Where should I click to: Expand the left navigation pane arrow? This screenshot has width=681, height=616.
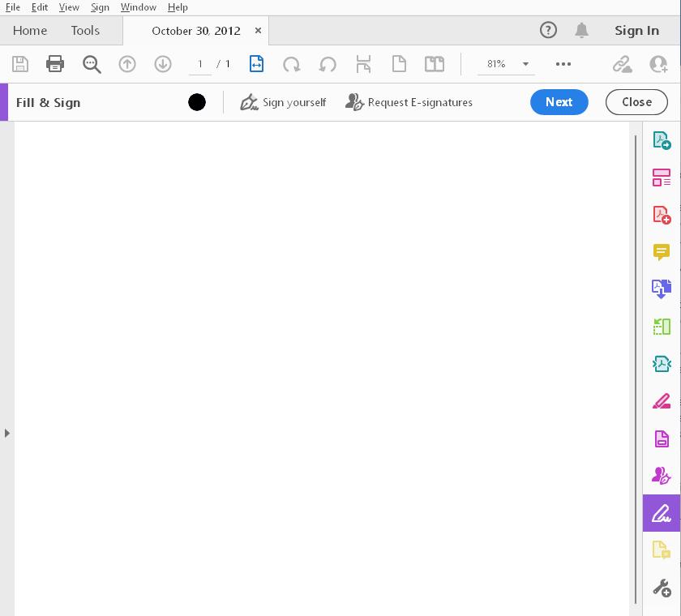click(x=6, y=433)
